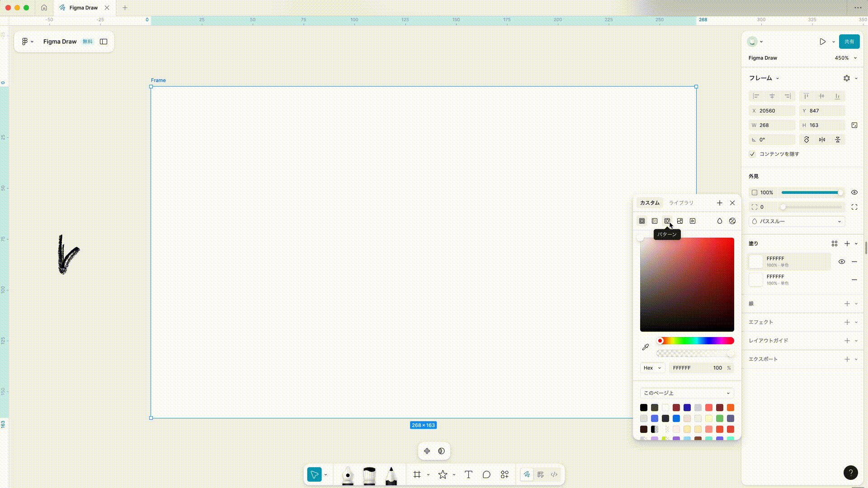Select the Move tool in bottom toolbar
868x488 pixels.
pos(314,474)
